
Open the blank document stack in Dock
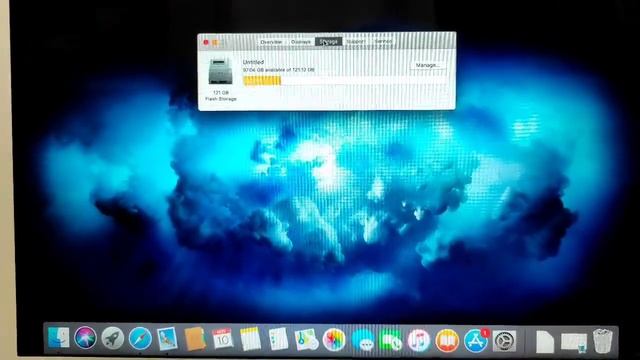pyautogui.click(x=544, y=342)
